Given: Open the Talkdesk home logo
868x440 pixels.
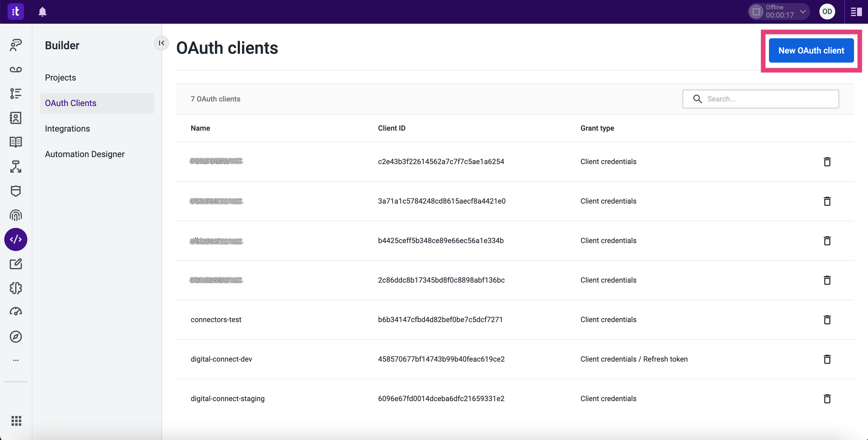Looking at the screenshot, I should point(15,12).
